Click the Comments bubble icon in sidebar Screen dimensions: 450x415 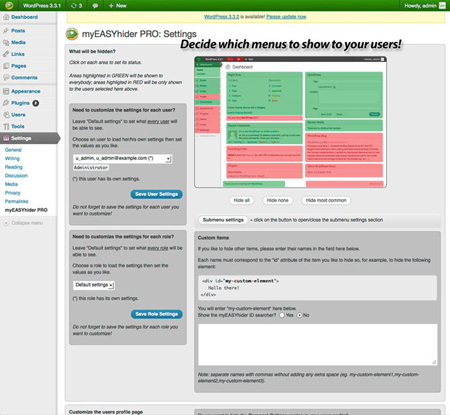click(x=6, y=78)
